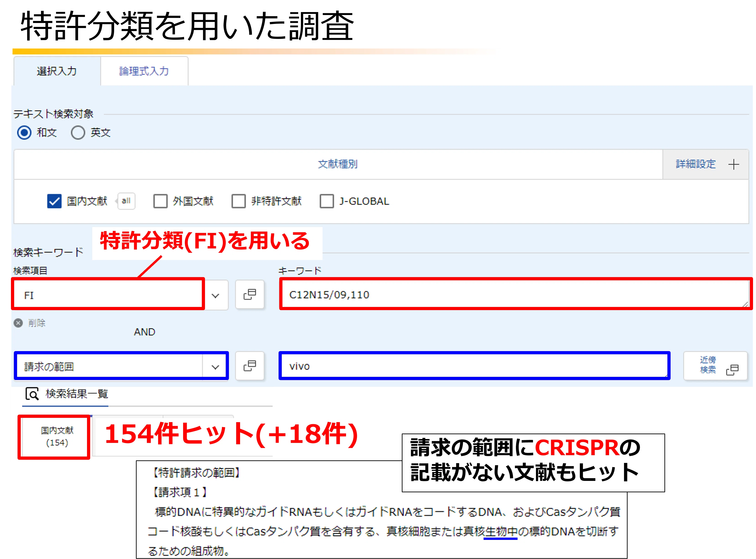Uncheck the 国内文献 checkbox
Image resolution: width=756 pixels, height=559 pixels.
54,201
